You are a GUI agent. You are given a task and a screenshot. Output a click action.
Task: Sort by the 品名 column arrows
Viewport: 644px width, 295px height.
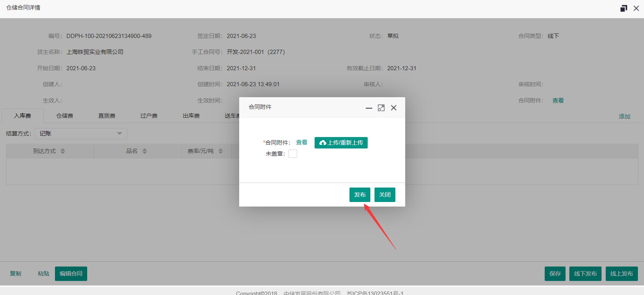pos(144,151)
